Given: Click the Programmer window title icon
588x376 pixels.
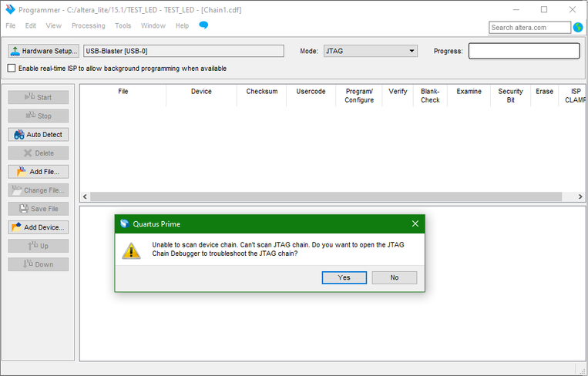Looking at the screenshot, I should tap(10, 9).
